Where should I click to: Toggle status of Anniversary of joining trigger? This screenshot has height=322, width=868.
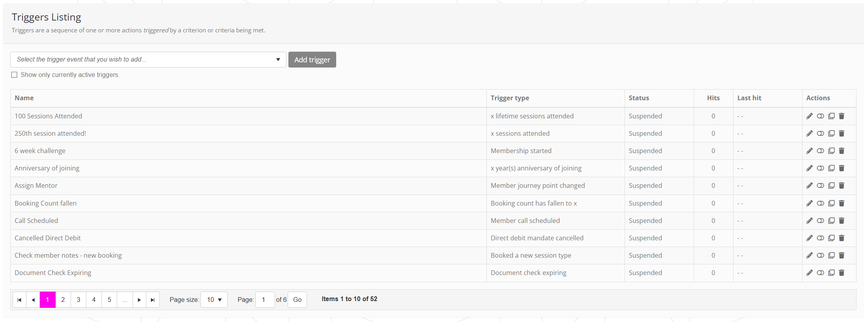820,168
